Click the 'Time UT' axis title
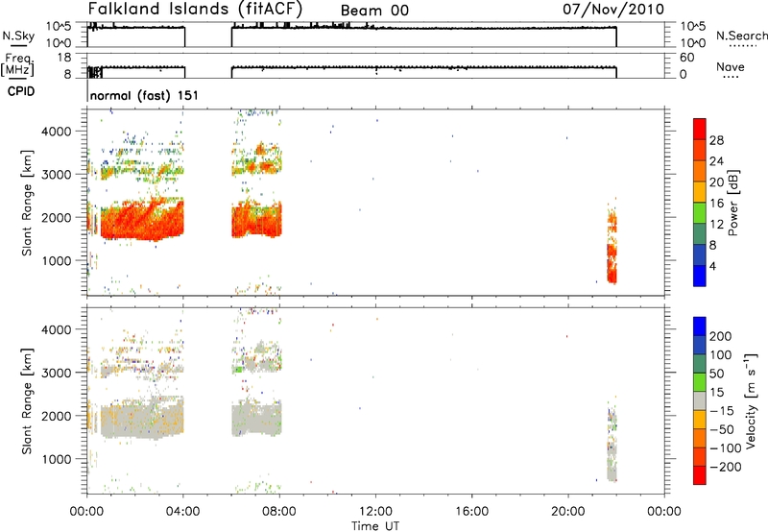This screenshot has height=532, width=768. 375,526
